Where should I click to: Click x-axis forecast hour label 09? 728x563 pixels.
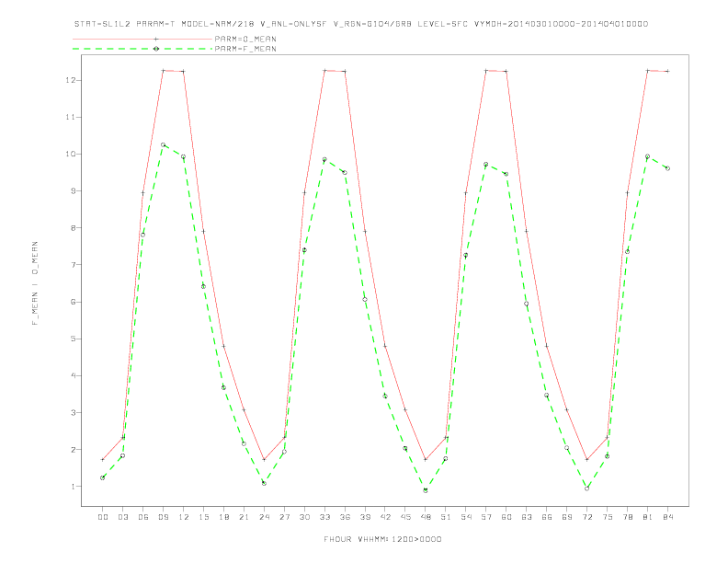click(163, 517)
